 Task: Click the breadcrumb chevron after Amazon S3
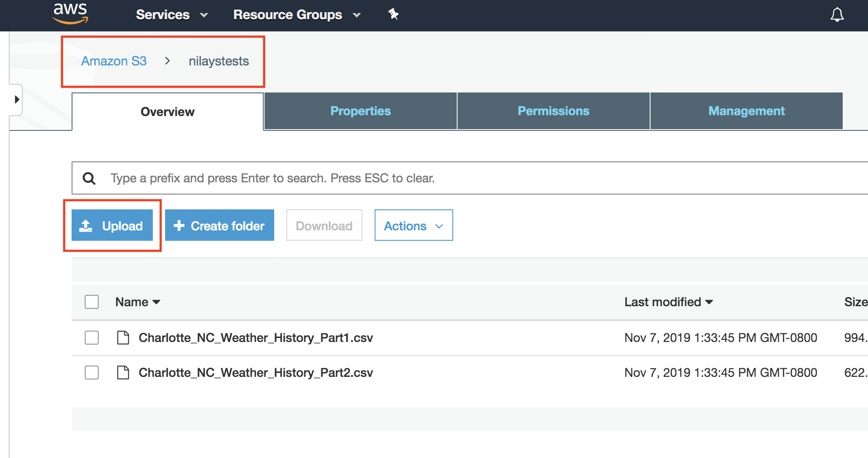click(167, 61)
